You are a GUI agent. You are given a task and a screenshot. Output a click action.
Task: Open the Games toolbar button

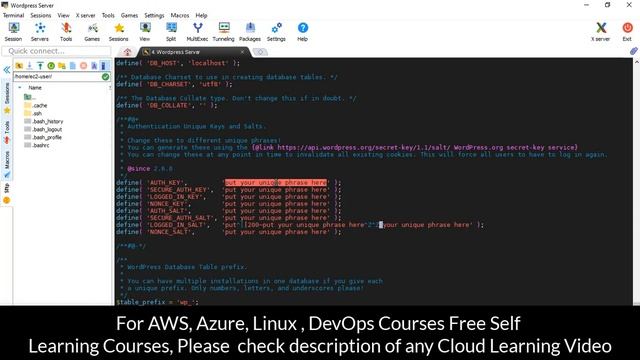92,32
